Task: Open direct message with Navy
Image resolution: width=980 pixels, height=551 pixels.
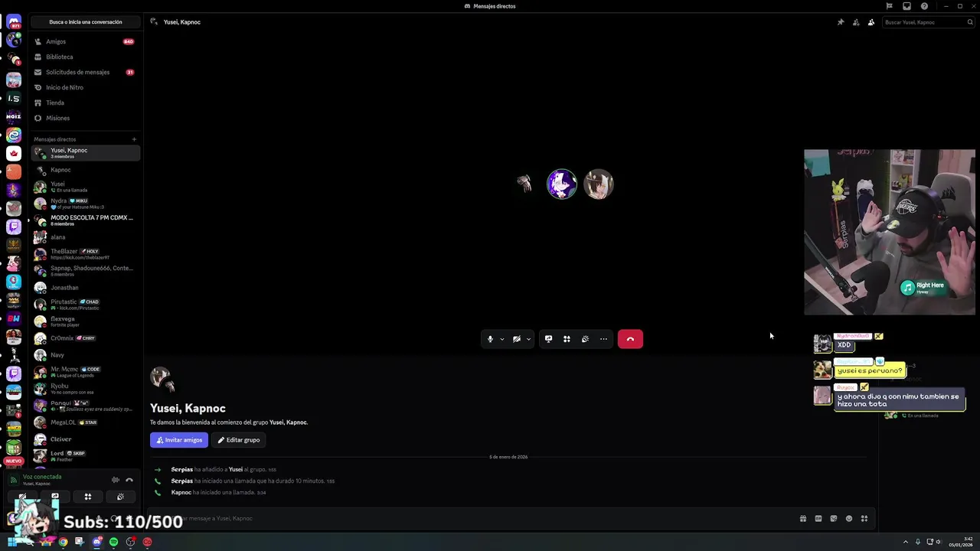Action: pyautogui.click(x=85, y=355)
